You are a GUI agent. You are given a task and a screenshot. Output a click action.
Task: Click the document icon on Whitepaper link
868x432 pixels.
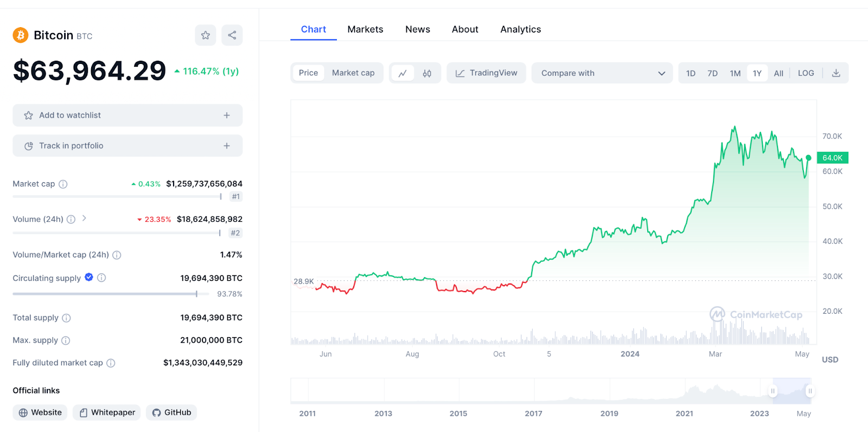(84, 412)
